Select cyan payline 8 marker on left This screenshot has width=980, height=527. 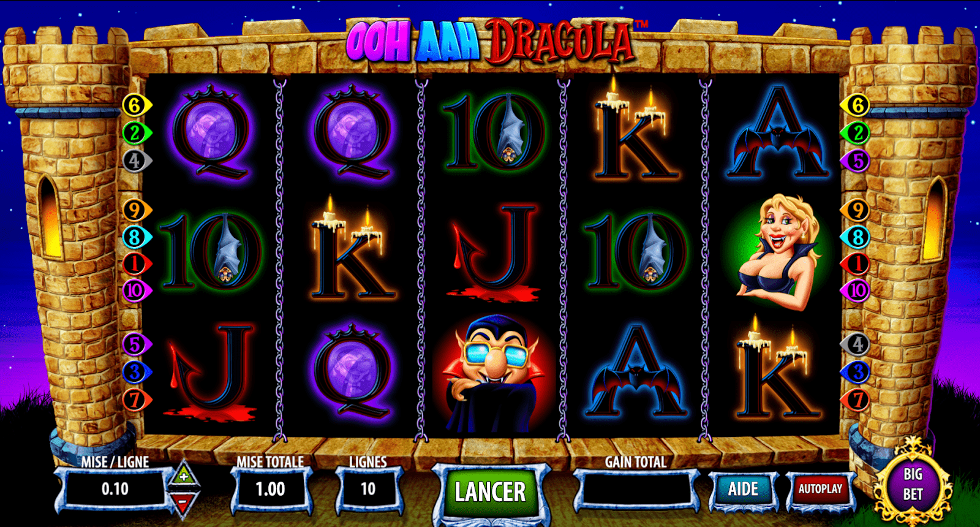(136, 237)
